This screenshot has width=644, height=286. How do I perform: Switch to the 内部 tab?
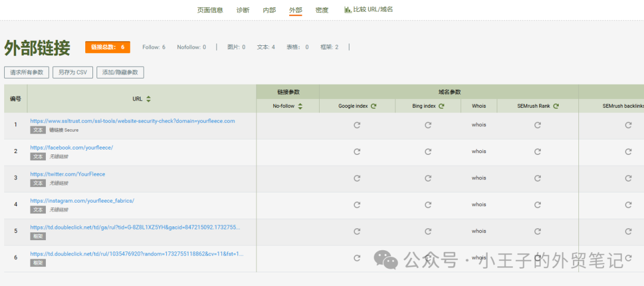tap(270, 10)
